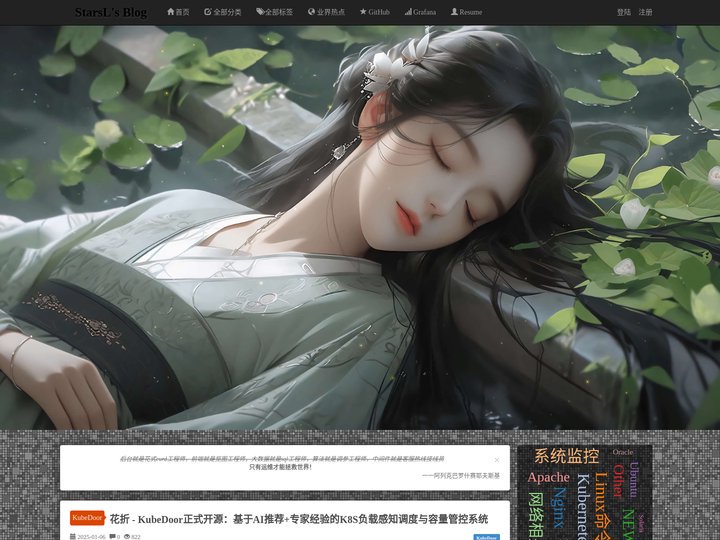Open 全部分类 all categories menu
This screenshot has width=720, height=540.
(223, 12)
